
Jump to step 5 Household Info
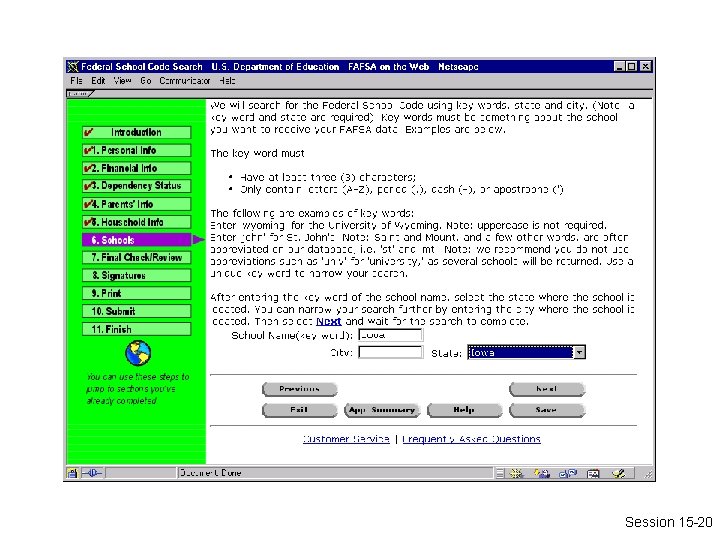[x=137, y=222]
